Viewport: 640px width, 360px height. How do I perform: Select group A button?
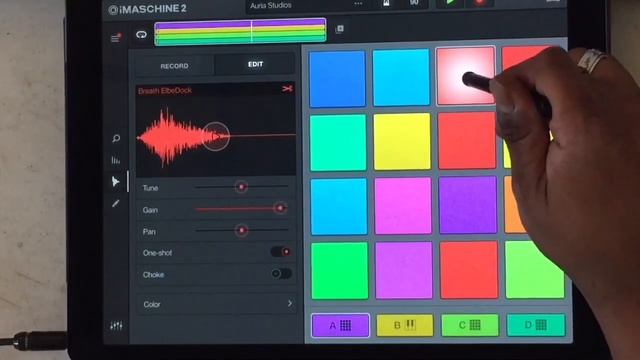(x=340, y=325)
